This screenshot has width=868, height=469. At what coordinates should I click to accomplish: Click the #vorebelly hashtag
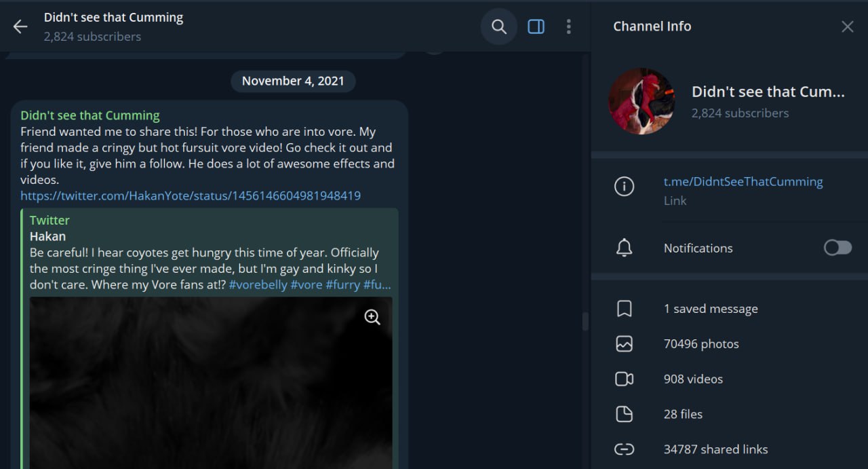coord(258,284)
